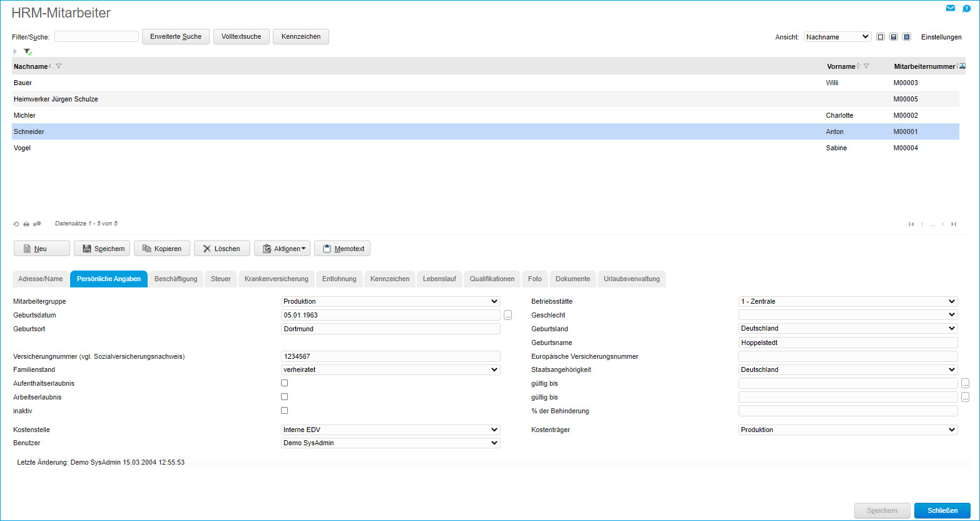This screenshot has height=521, width=980.
Task: Click the Neu button
Action: tap(42, 249)
